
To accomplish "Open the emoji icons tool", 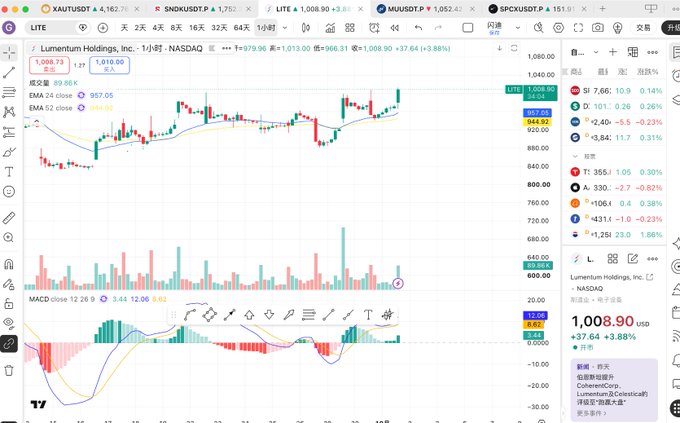I will [x=9, y=191].
